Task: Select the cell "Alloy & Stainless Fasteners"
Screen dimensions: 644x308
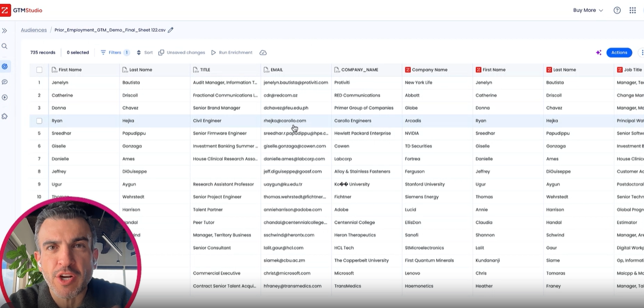Action: coord(367,172)
